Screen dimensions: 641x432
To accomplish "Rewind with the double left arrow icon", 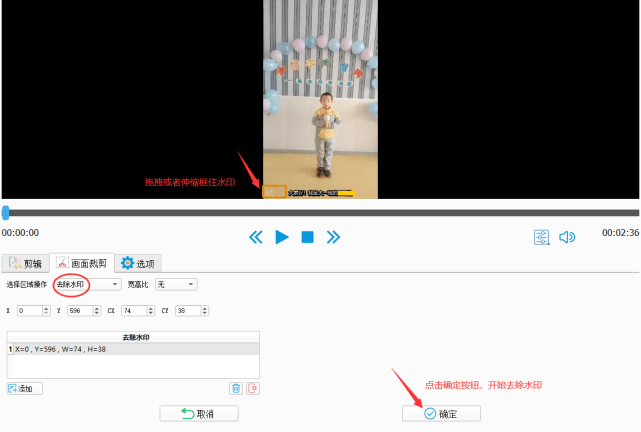I will [256, 237].
